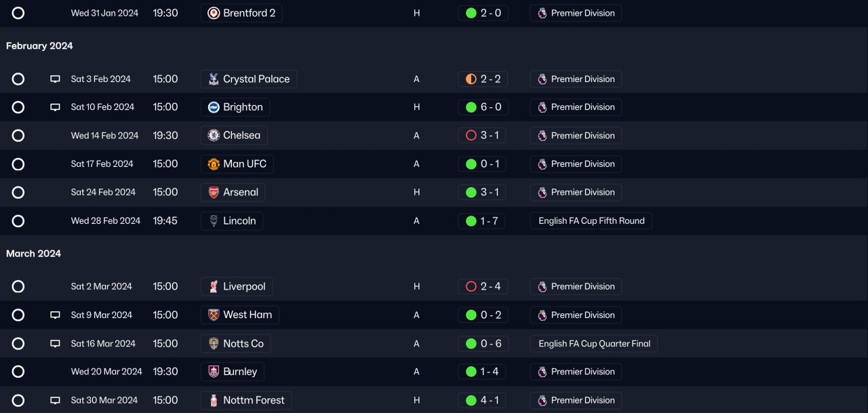Viewport: 868px width, 413px height.
Task: Click the Premier League logo in the Burnley row
Action: (x=542, y=372)
